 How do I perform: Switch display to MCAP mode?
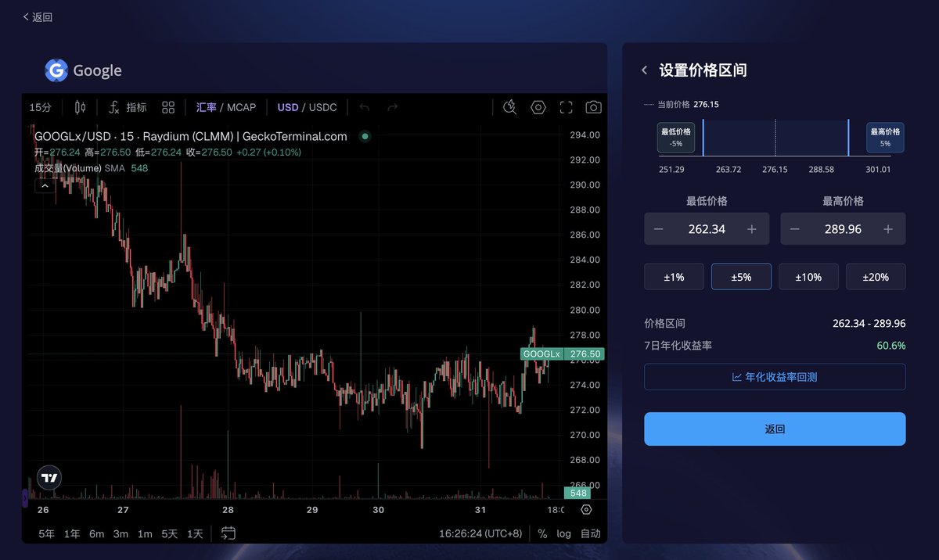point(241,107)
